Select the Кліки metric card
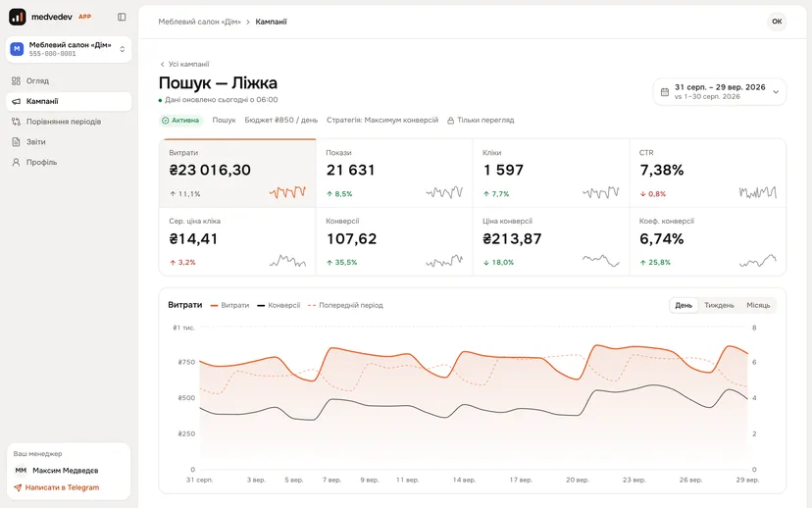 coord(551,174)
